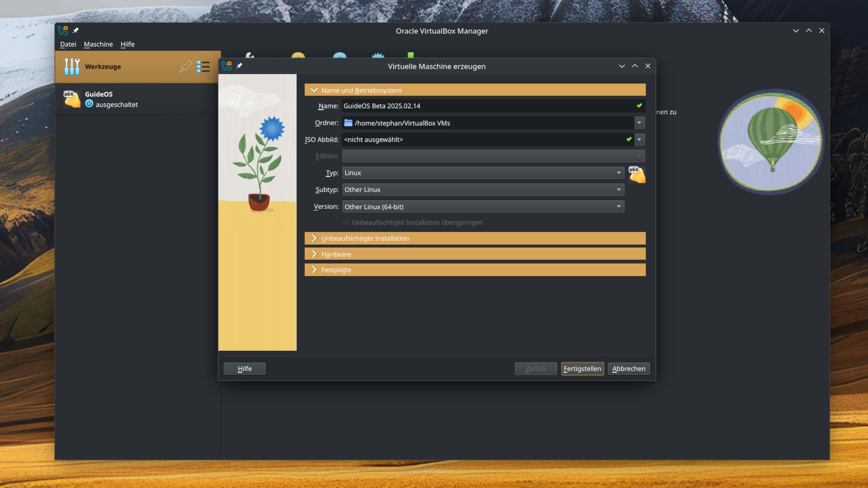Image resolution: width=868 pixels, height=488 pixels.
Task: Click the Hilfe button in dialog
Action: coord(245,369)
